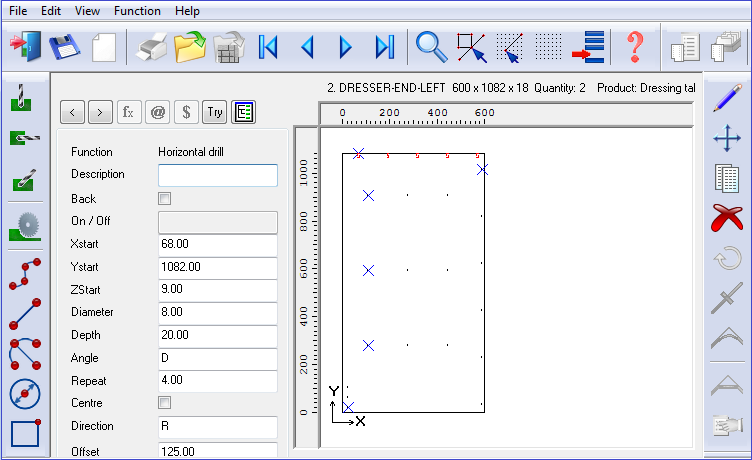752x460 pixels.
Task: Click the stacked documents icon
Action: pos(726,47)
